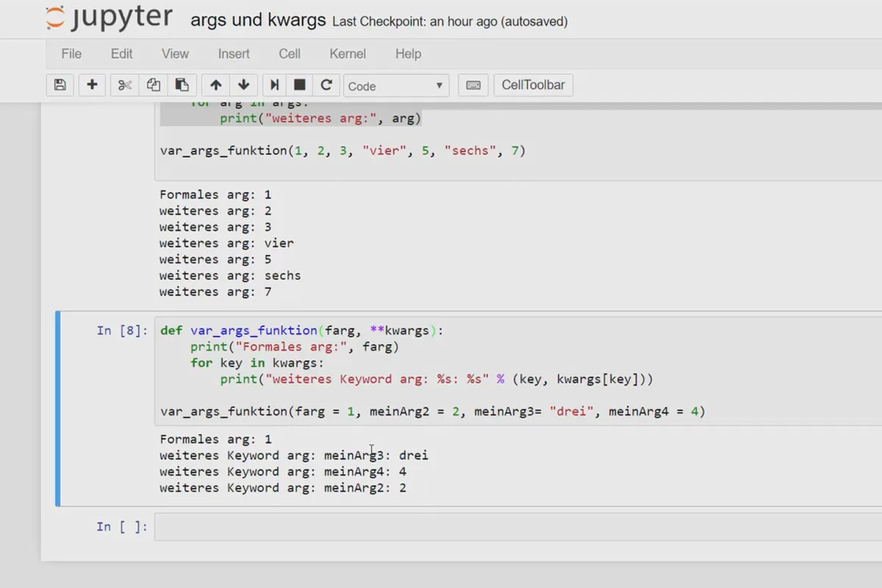Insert cell below with plus icon
Screen dimensions: 882x588
pyautogui.click(x=92, y=85)
